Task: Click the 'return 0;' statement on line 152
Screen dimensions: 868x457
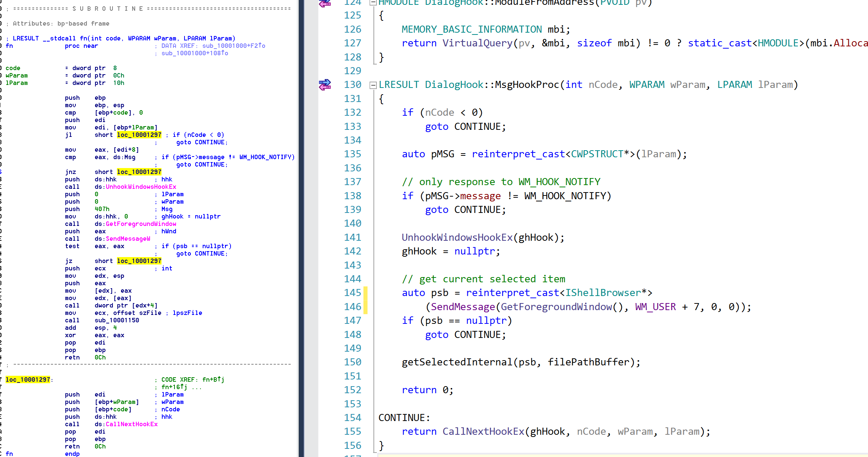Action: pos(428,390)
